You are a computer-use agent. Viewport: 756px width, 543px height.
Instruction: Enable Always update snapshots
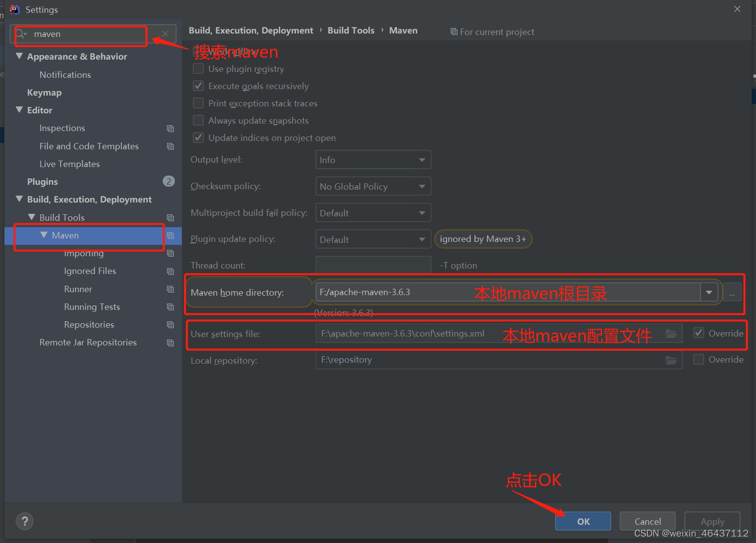pyautogui.click(x=198, y=120)
